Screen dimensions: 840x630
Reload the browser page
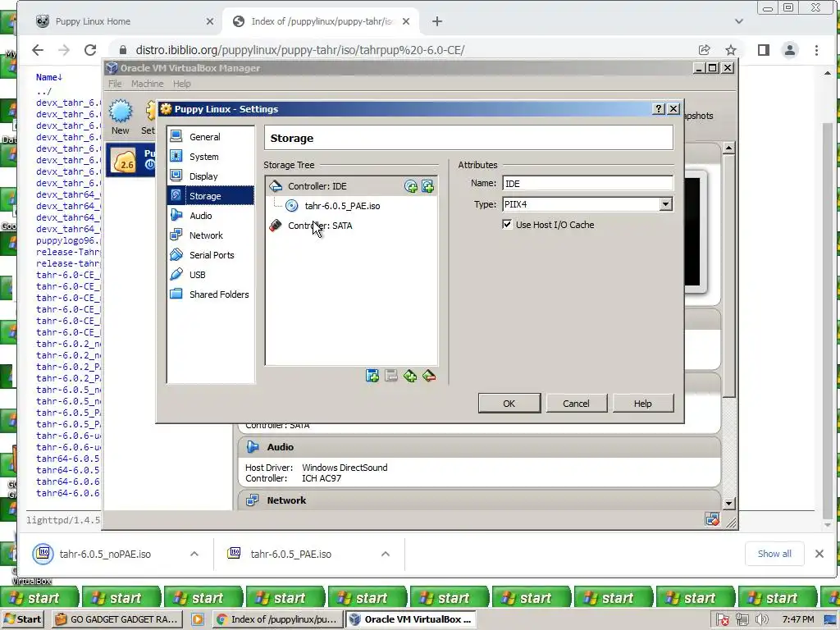90,50
